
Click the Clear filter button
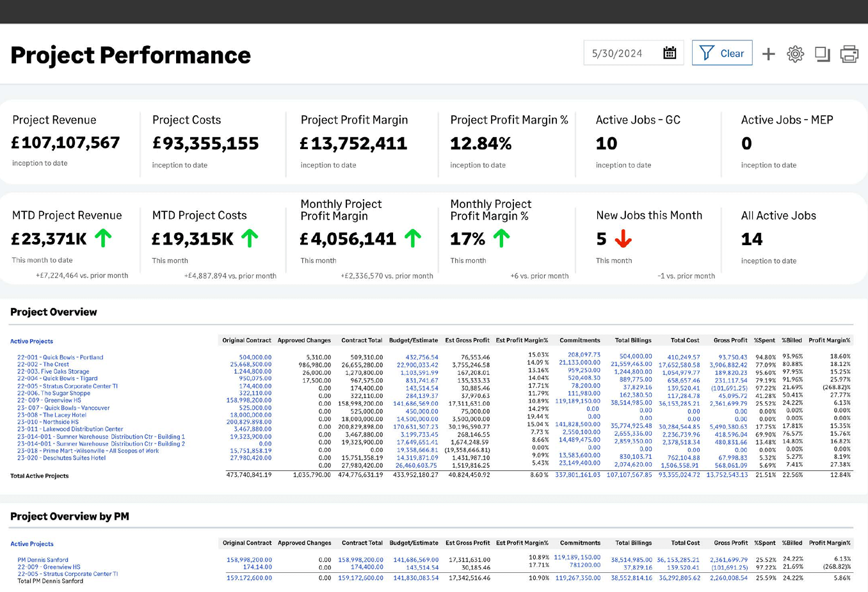click(x=722, y=53)
